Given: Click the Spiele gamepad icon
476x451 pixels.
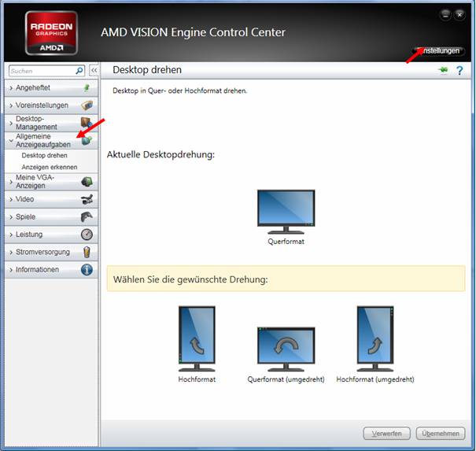Looking at the screenshot, I should point(87,217).
